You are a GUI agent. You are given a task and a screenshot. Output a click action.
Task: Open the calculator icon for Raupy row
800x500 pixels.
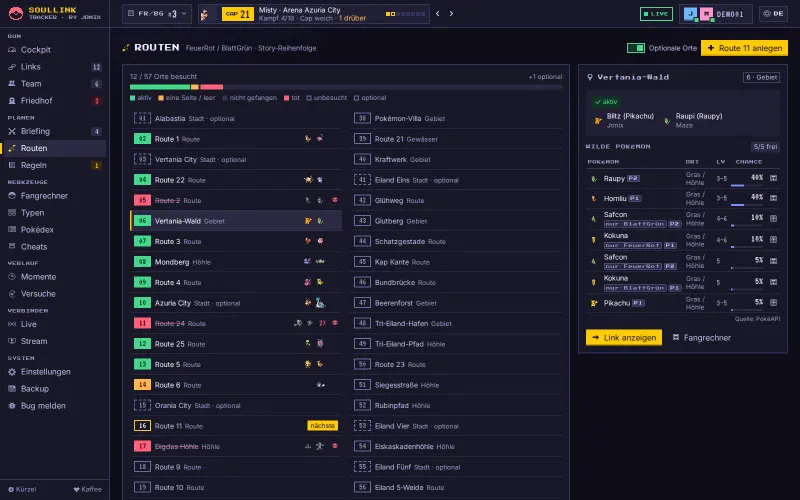pyautogui.click(x=773, y=178)
